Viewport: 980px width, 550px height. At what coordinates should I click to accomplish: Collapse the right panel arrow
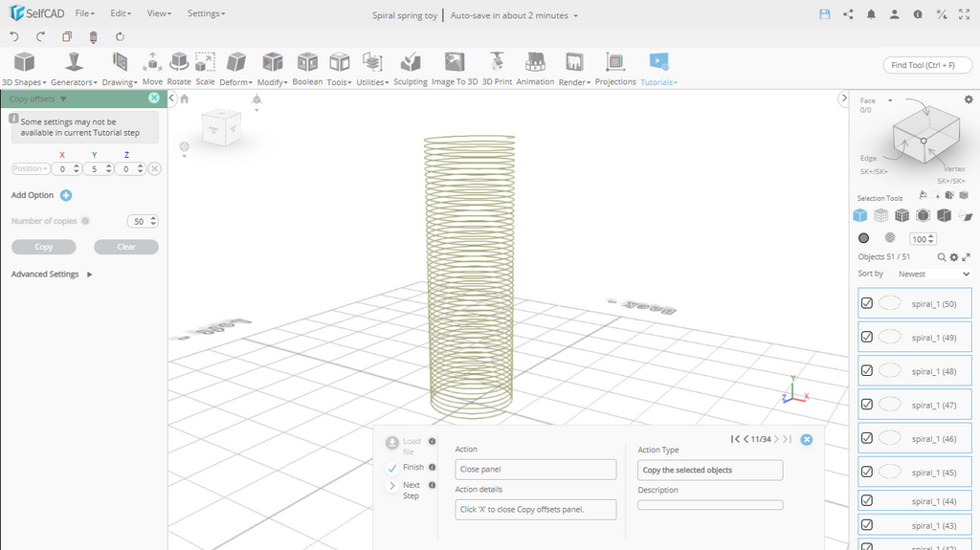844,99
